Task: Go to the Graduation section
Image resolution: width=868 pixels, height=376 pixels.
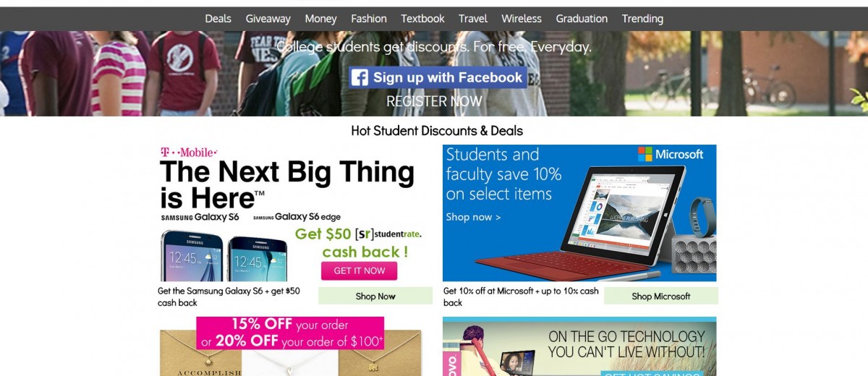Action: coord(582,19)
